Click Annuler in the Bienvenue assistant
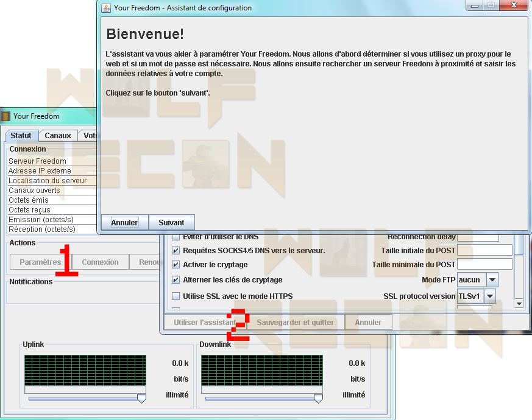 (x=124, y=222)
